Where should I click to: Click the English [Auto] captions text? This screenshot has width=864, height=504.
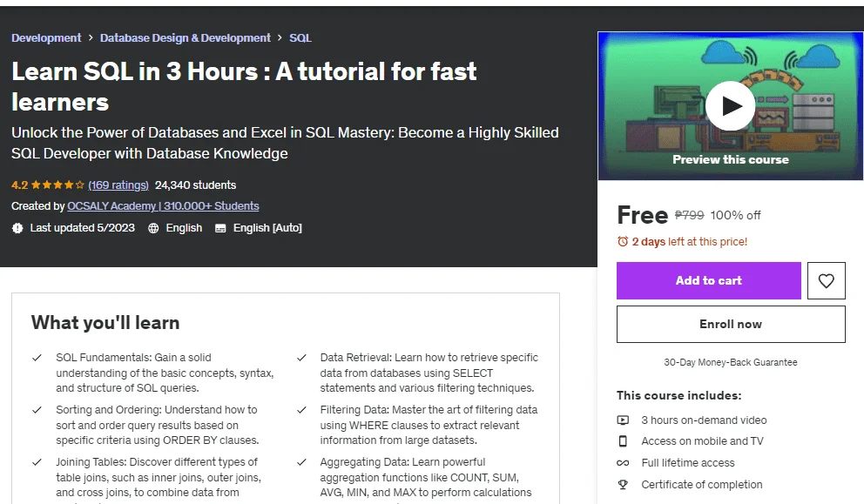[x=267, y=228]
